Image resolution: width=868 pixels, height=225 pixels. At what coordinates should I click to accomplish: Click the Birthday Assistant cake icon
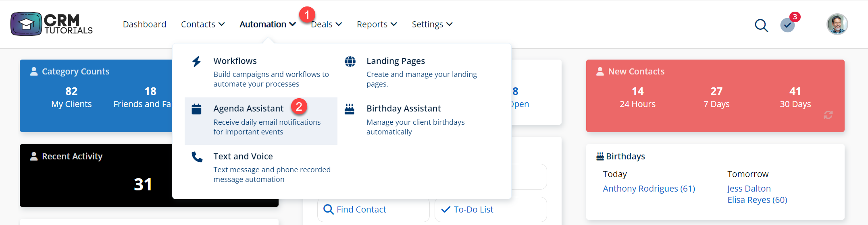click(350, 109)
